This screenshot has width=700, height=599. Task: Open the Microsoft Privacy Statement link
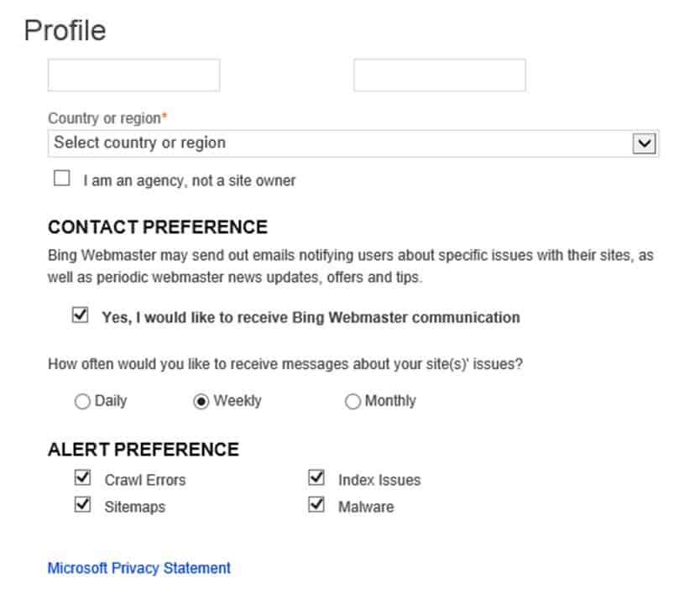[x=139, y=568]
